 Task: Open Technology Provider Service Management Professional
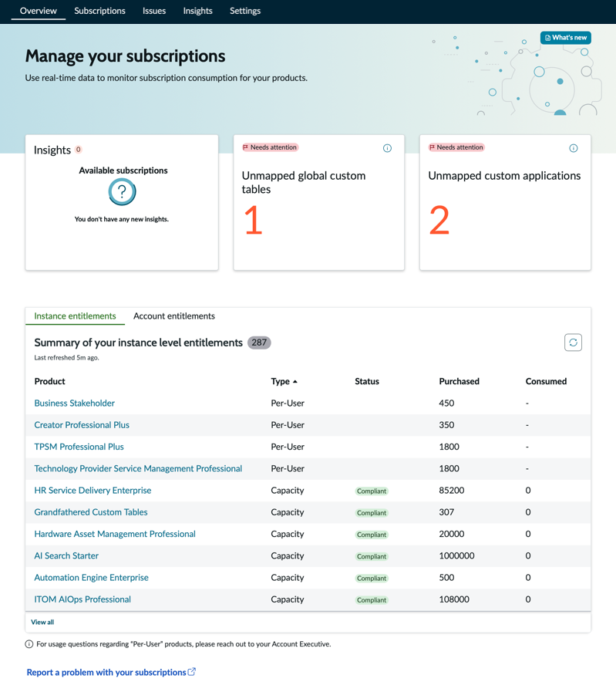138,468
